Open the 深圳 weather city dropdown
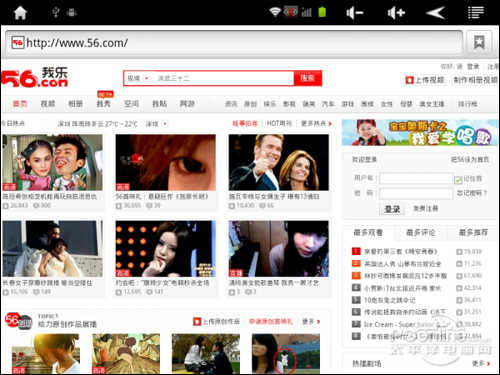500x375 pixels. [156, 124]
